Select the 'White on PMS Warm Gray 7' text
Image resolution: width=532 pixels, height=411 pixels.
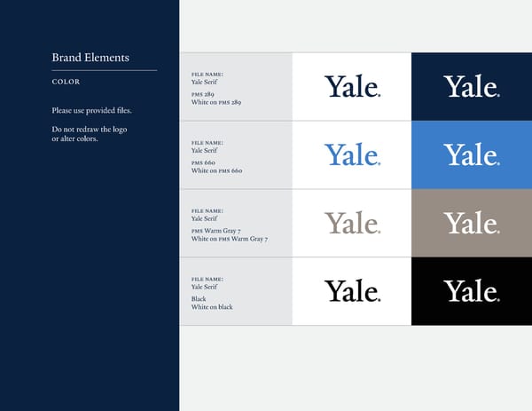point(230,239)
